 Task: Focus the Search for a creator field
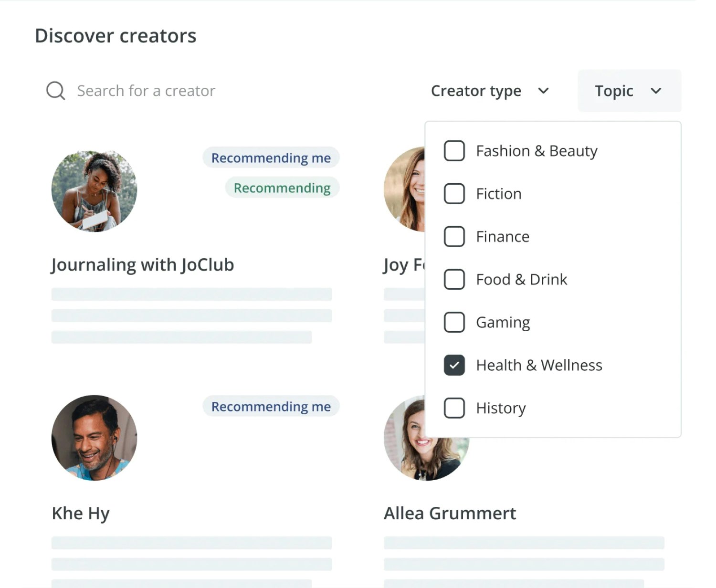pyautogui.click(x=146, y=91)
